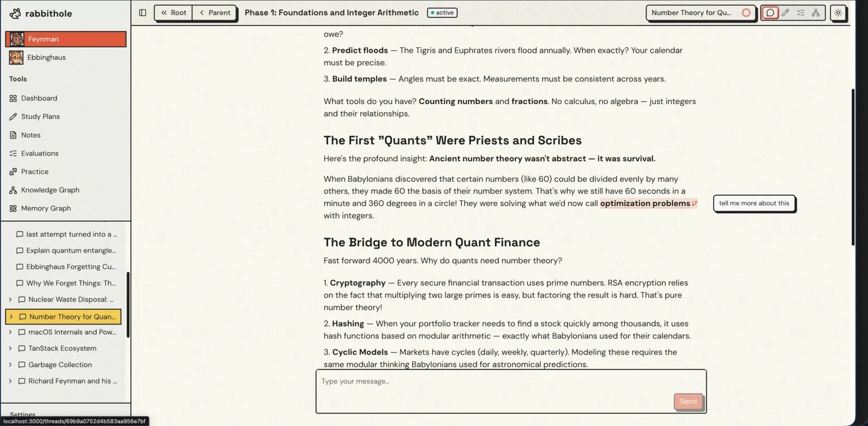Open Memory Graph from Tools
The height and width of the screenshot is (426, 868).
coord(46,208)
